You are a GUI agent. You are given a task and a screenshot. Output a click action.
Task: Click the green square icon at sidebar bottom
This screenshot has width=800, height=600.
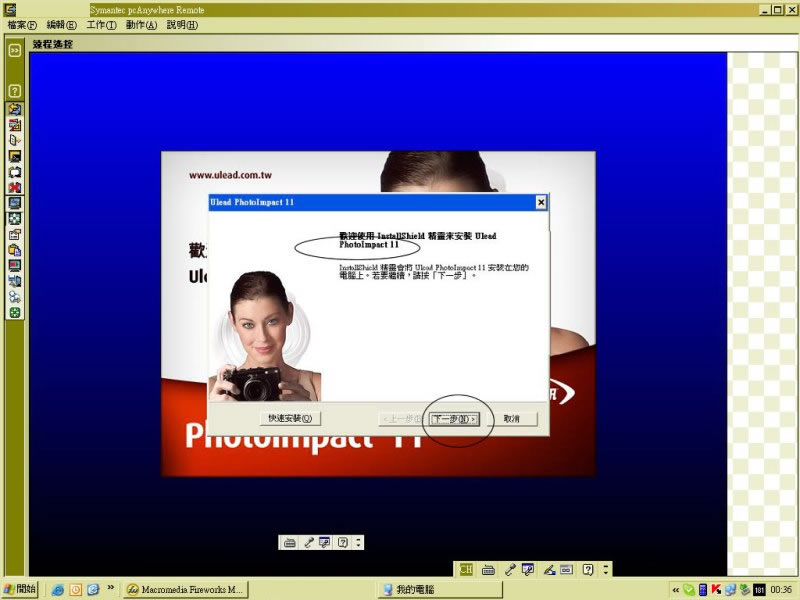14,313
